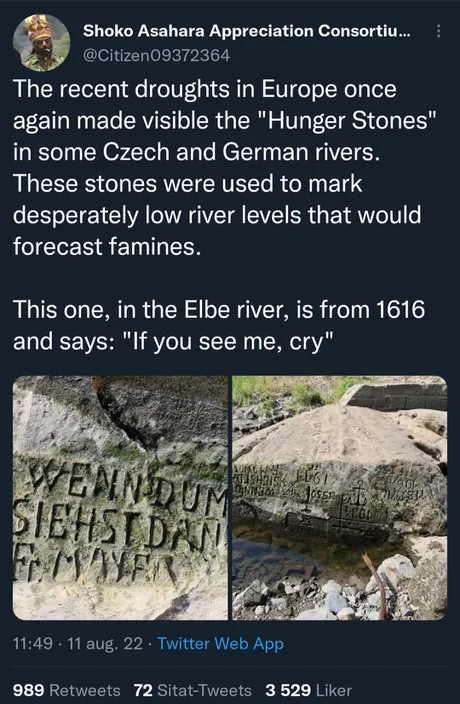Click the "Liker" label text
The image size is (460, 704).
334,690
